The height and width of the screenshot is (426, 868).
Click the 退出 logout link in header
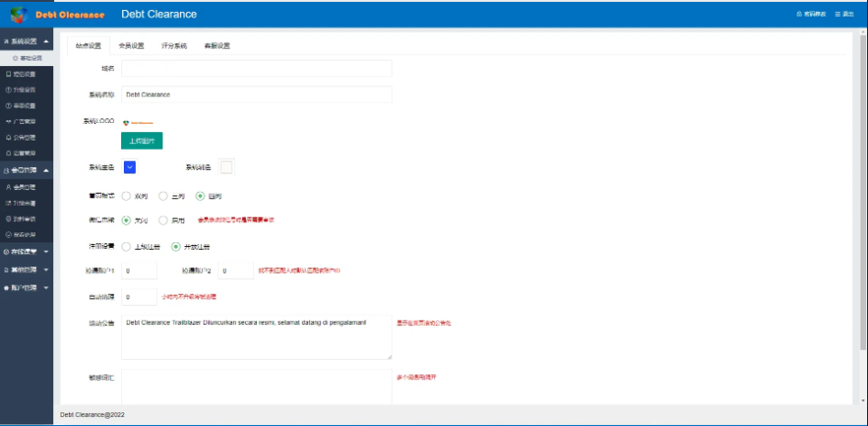[844, 14]
